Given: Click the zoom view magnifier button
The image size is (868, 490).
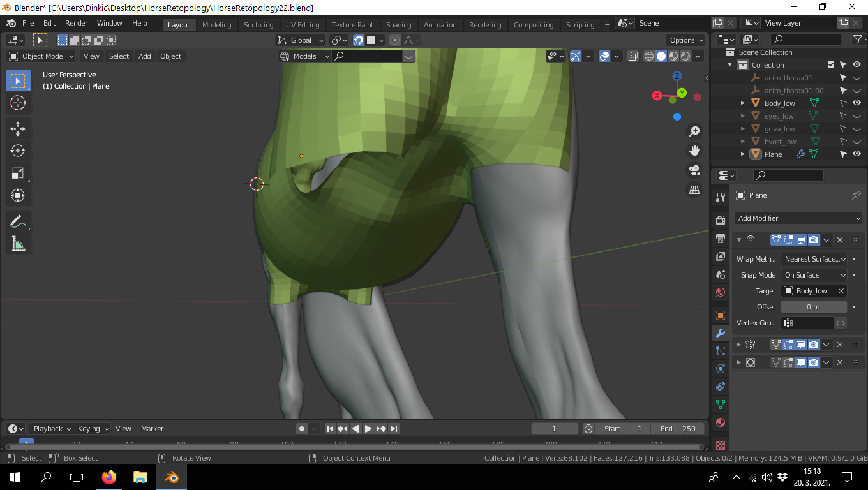Looking at the screenshot, I should tap(694, 131).
